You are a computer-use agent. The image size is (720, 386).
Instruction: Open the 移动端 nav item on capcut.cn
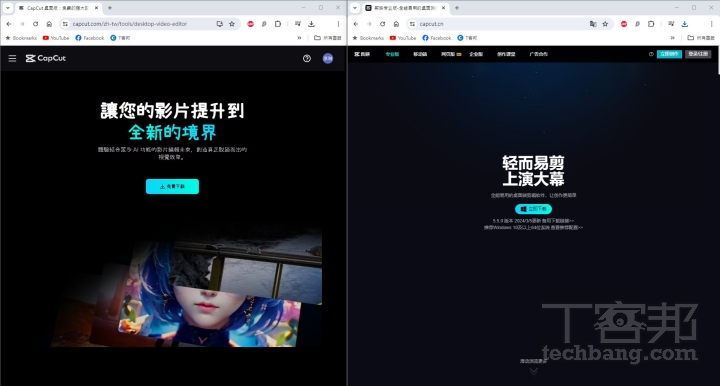click(x=420, y=54)
